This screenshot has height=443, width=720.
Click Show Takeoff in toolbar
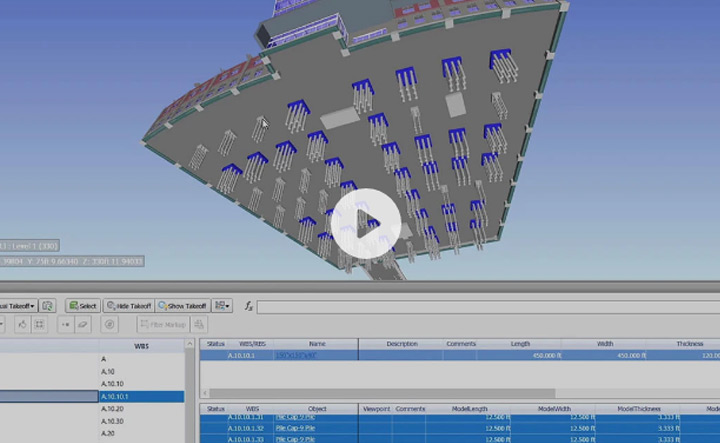tap(182, 305)
